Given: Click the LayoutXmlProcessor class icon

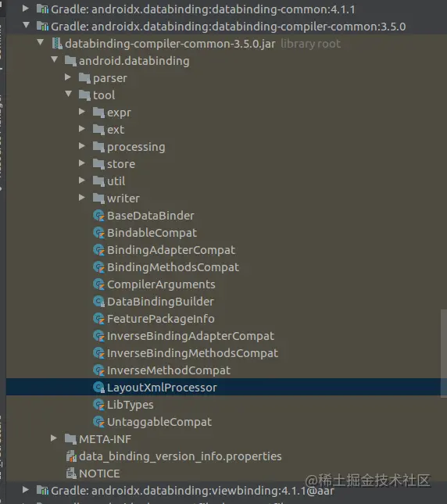Looking at the screenshot, I should pyautogui.click(x=98, y=388).
